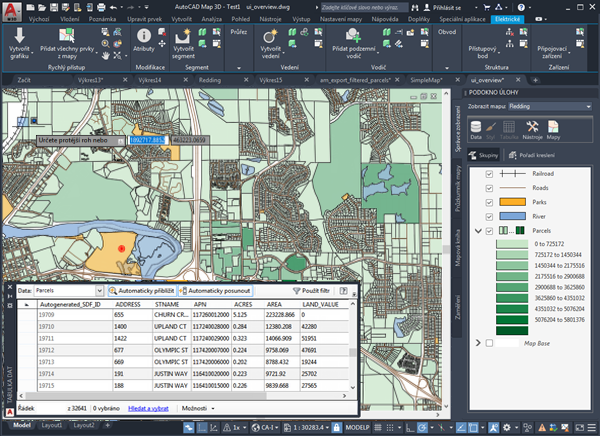Toggle the Parks layer checkbox
600x436 pixels.
pyautogui.click(x=489, y=202)
